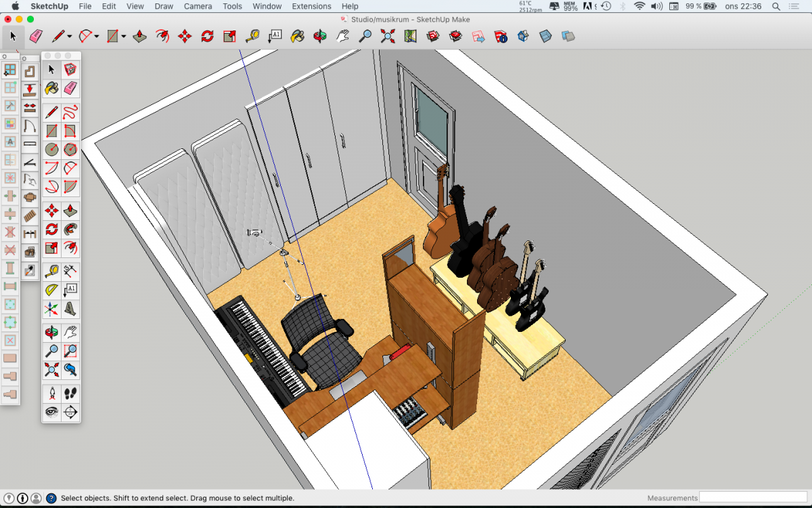Activate the Zoom Window tool
The image size is (812, 508).
70,351
